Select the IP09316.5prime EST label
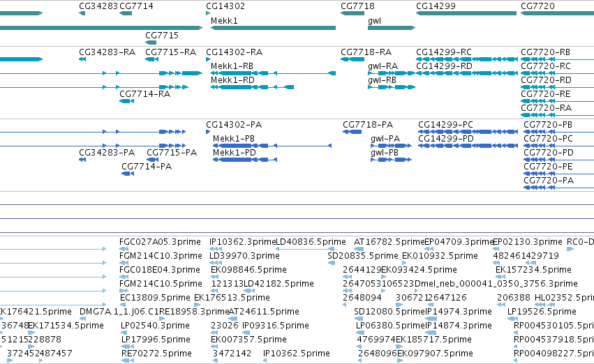 [x=276, y=326]
